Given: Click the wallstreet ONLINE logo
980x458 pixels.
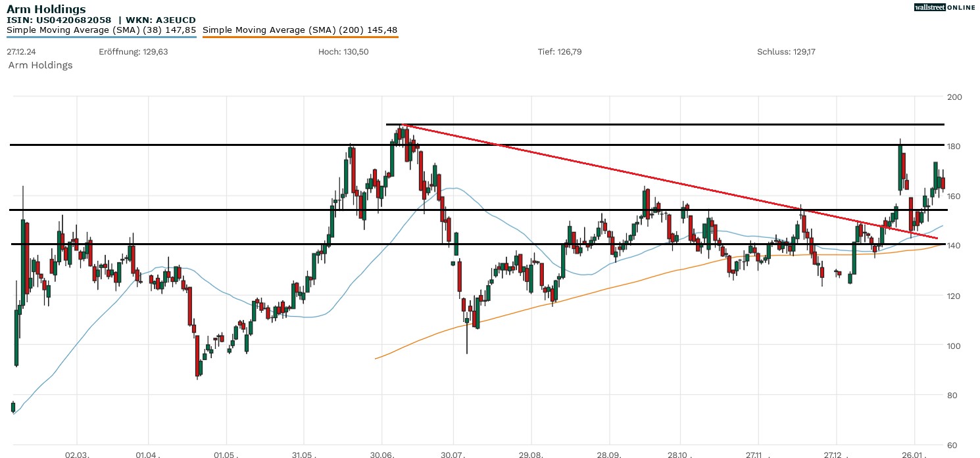Looking at the screenshot, I should 944,7.
